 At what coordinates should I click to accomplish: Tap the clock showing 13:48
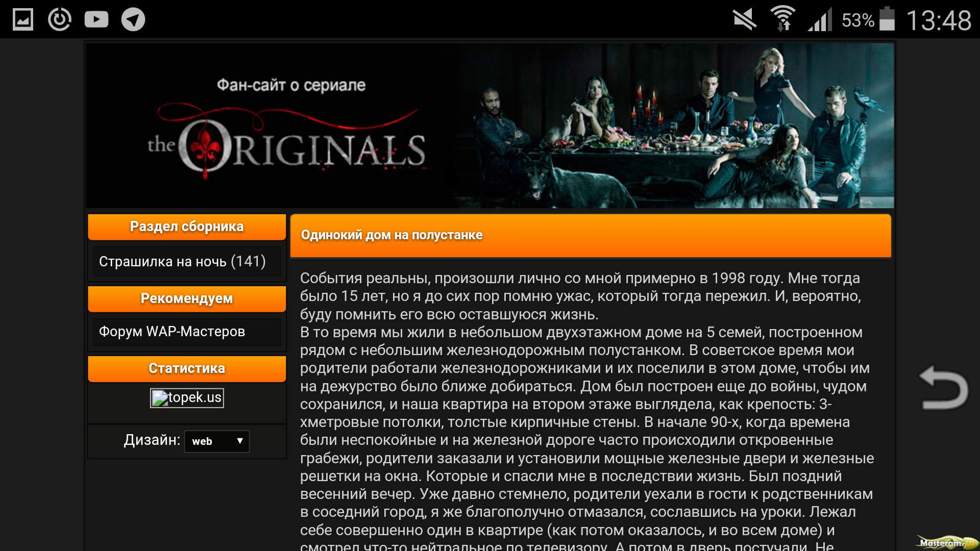point(939,20)
